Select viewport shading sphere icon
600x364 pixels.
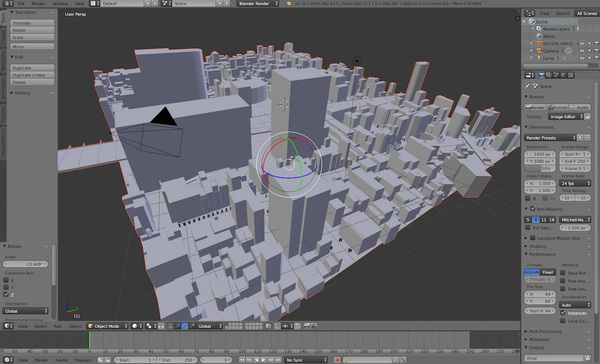click(x=135, y=326)
